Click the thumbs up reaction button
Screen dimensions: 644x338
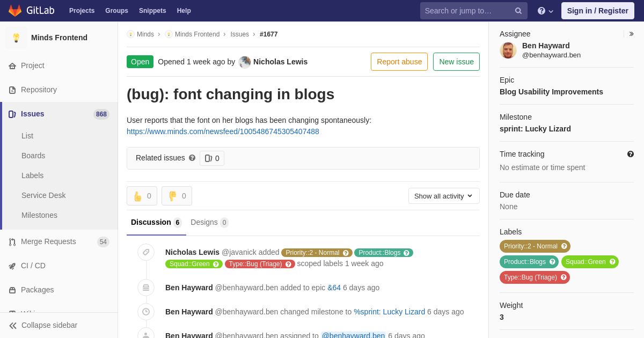(142, 196)
